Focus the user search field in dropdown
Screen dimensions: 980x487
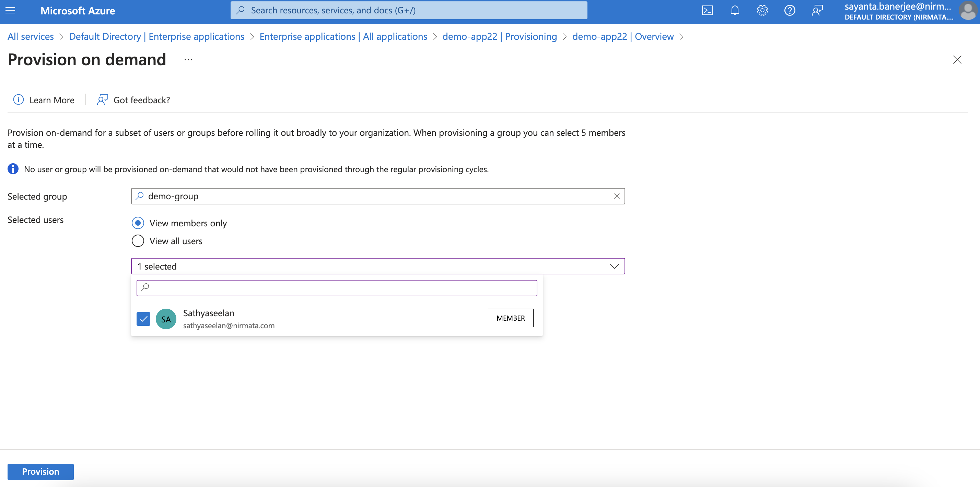[337, 288]
